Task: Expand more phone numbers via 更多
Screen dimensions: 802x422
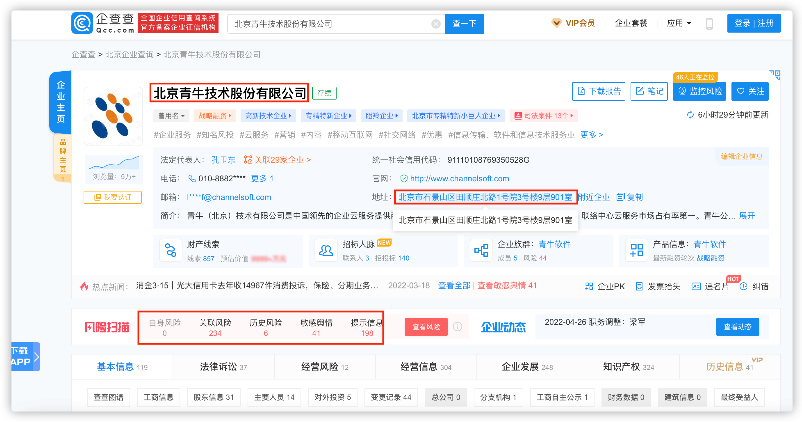Action: [260, 178]
